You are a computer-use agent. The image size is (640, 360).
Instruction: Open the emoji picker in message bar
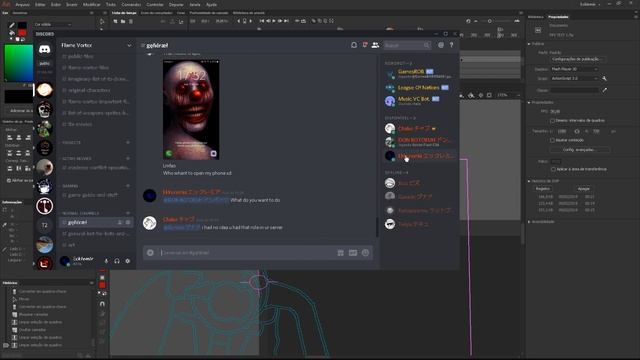point(365,253)
